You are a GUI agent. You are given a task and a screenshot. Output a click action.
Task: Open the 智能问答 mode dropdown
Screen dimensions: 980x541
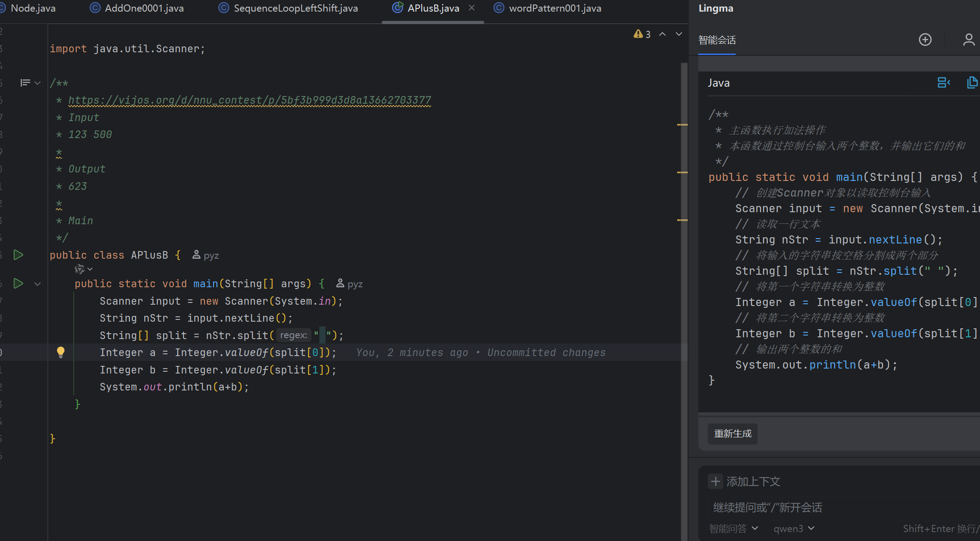(733, 528)
